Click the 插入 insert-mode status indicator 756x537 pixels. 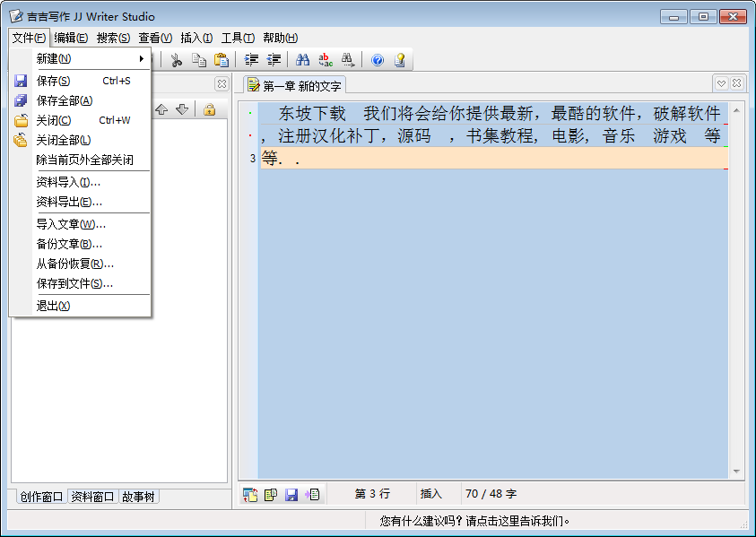click(x=430, y=494)
